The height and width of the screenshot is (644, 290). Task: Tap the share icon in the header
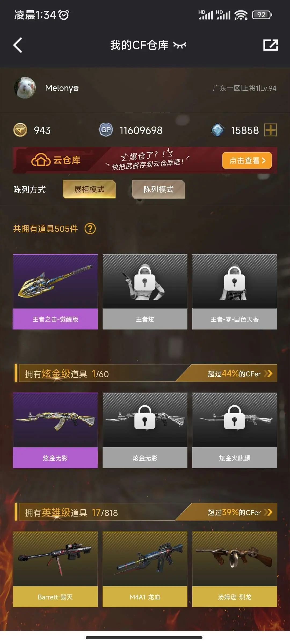point(270,45)
